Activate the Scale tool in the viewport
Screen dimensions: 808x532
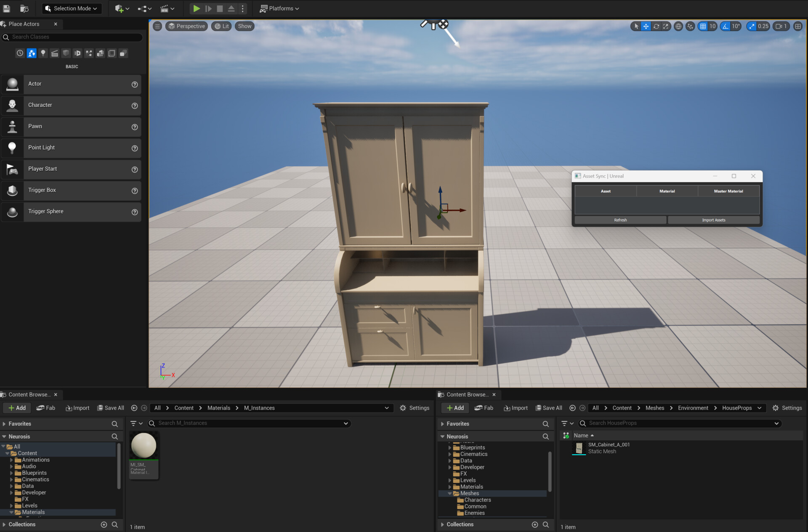pos(666,26)
